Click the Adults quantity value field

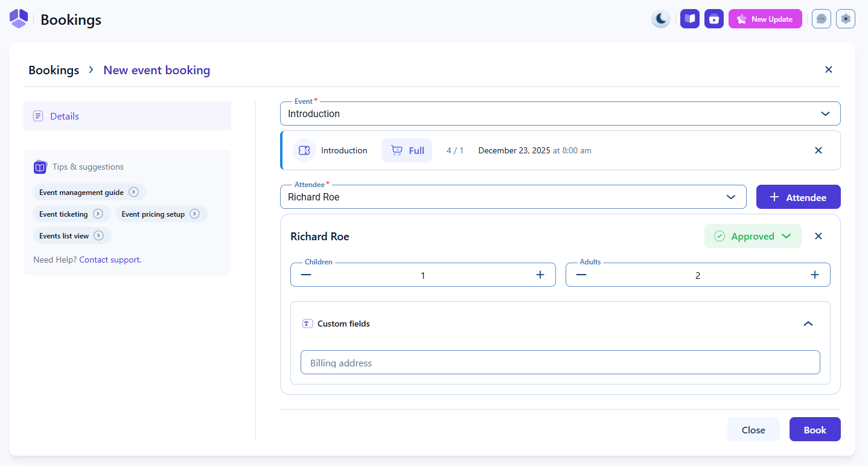(x=698, y=275)
